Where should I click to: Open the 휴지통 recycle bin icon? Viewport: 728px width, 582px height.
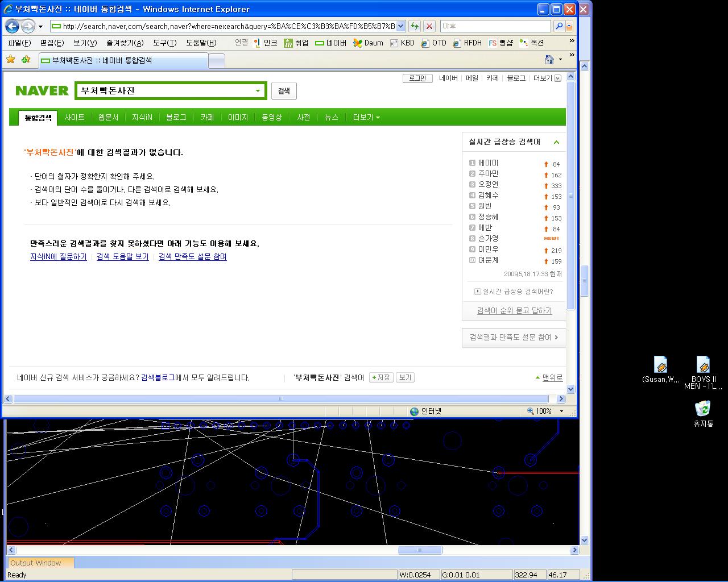(703, 414)
